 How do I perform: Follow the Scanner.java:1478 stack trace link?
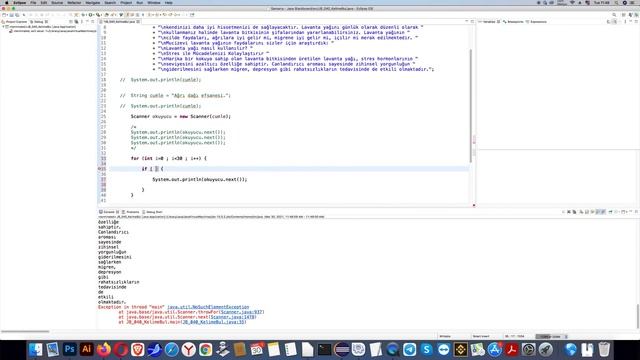click(x=233, y=317)
